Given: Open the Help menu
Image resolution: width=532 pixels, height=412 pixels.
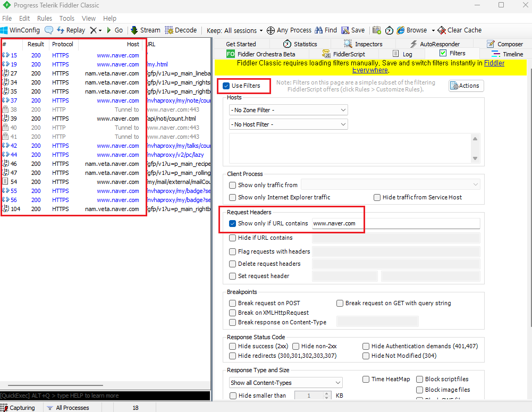Looking at the screenshot, I should (x=109, y=18).
